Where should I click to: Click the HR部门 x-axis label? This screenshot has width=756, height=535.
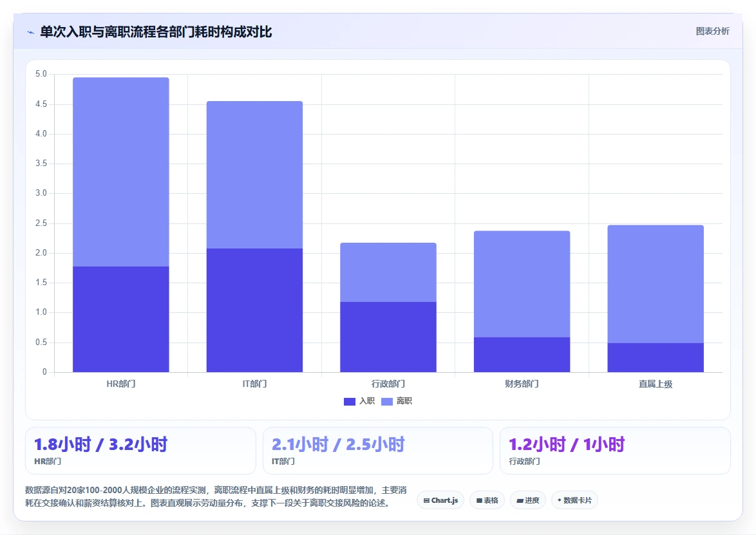click(x=121, y=384)
